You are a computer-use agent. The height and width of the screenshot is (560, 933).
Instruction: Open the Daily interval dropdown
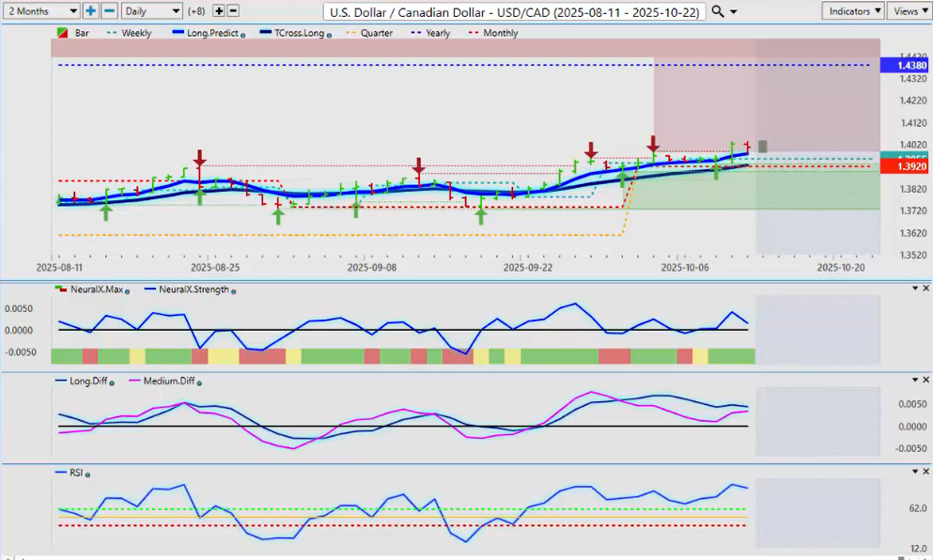tap(151, 10)
